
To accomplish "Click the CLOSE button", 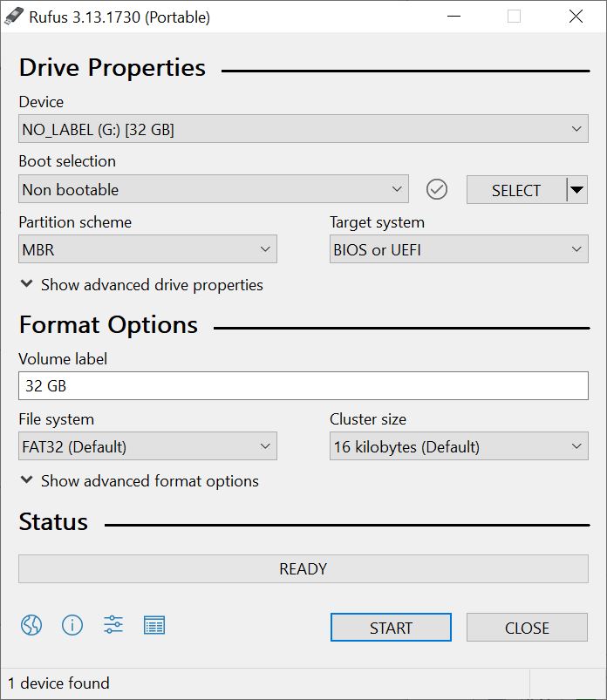I will [x=527, y=628].
